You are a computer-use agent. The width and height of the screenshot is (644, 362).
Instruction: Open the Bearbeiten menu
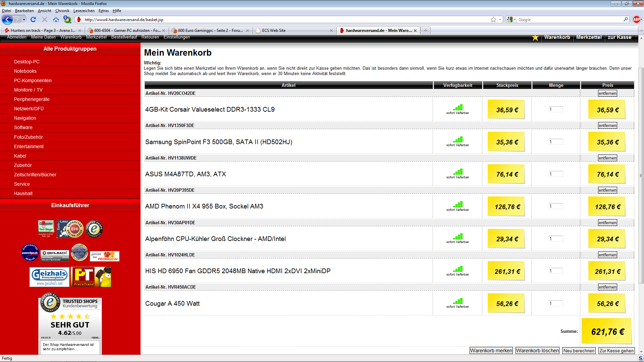24,11
